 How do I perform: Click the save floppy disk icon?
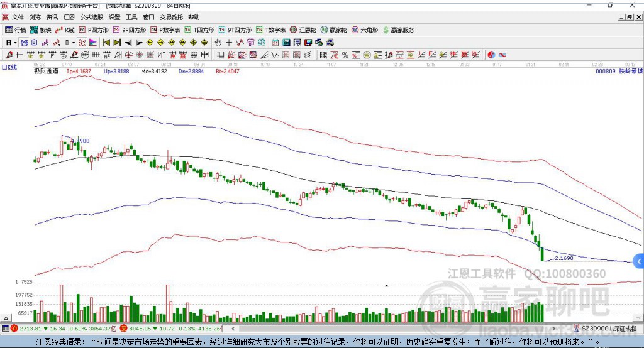click(x=308, y=43)
